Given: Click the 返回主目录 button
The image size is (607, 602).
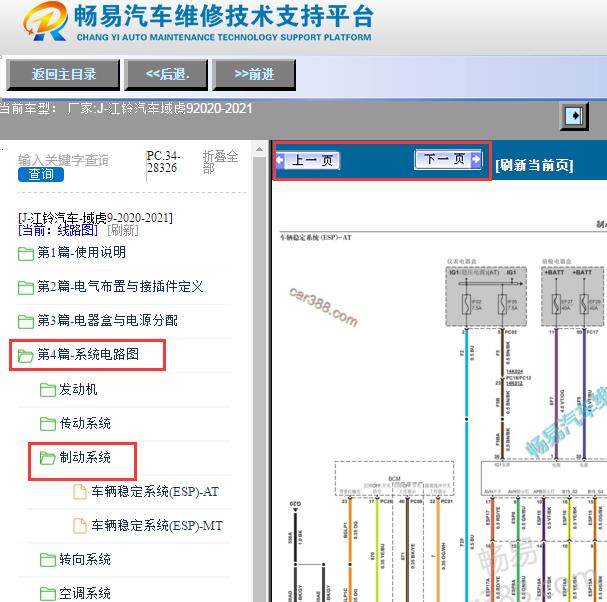Looking at the screenshot, I should click(63, 74).
